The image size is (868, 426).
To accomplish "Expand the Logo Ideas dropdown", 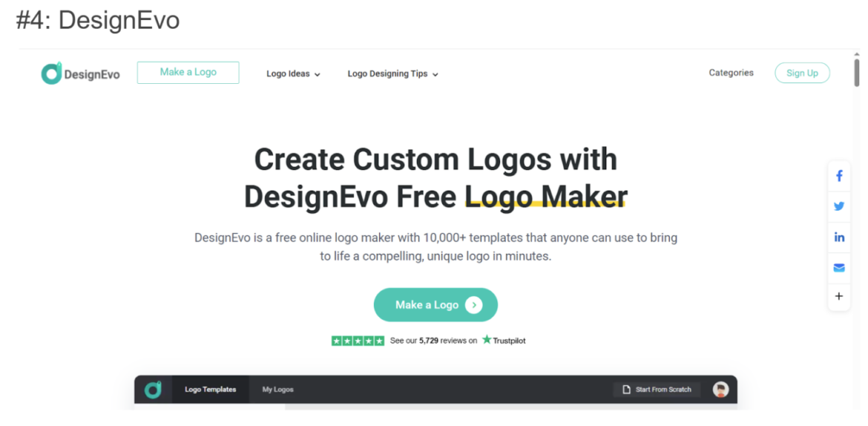I will coord(293,73).
